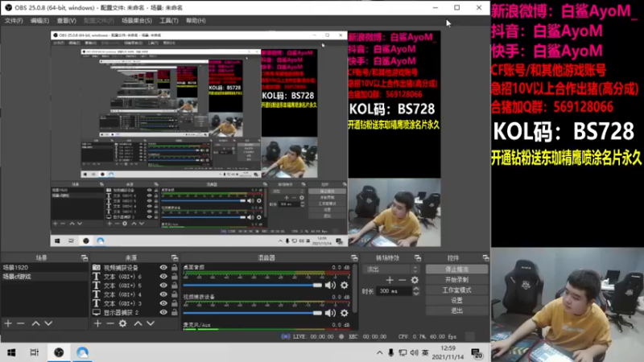This screenshot has height=362, width=644.
Task: Click the 开始录制 button
Action: (x=456, y=279)
